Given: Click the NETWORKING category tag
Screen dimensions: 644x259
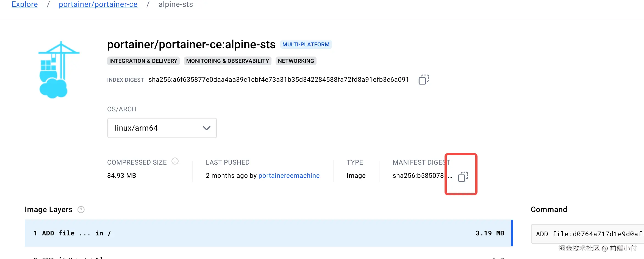Looking at the screenshot, I should point(296,61).
